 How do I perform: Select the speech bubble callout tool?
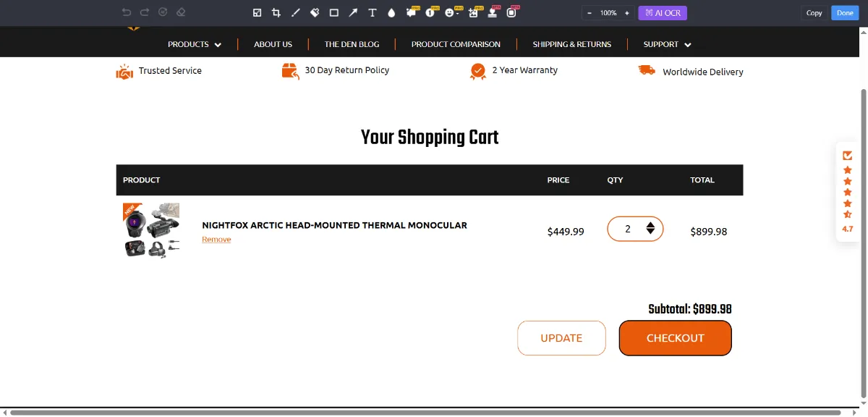(x=411, y=12)
